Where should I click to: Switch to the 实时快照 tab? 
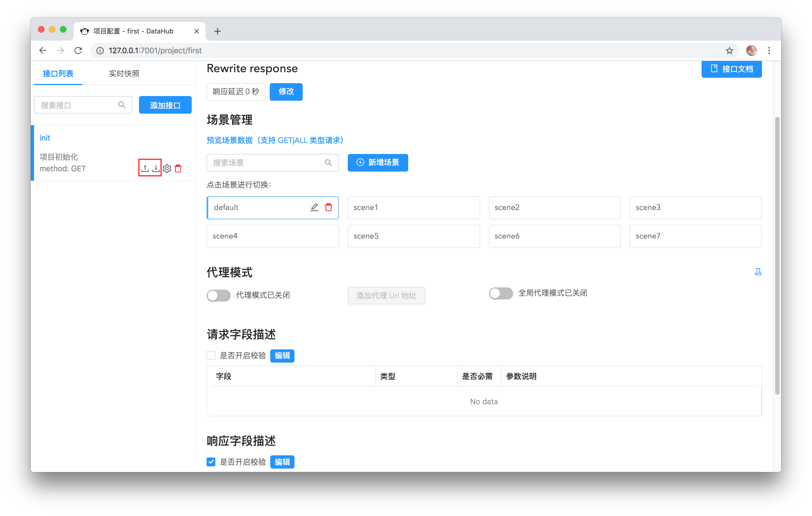pos(124,74)
